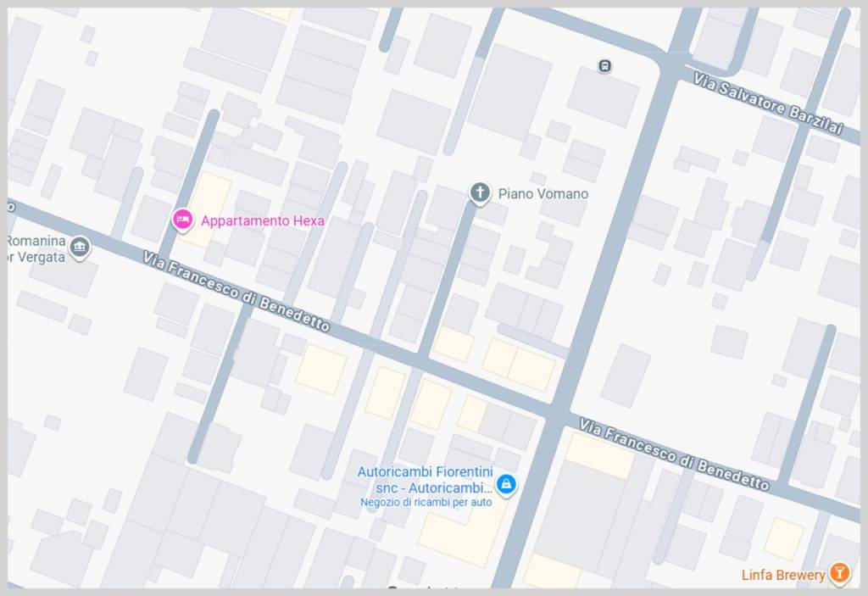Select the gray building beneath the transit stop icon
The image size is (868, 596).
click(604, 97)
